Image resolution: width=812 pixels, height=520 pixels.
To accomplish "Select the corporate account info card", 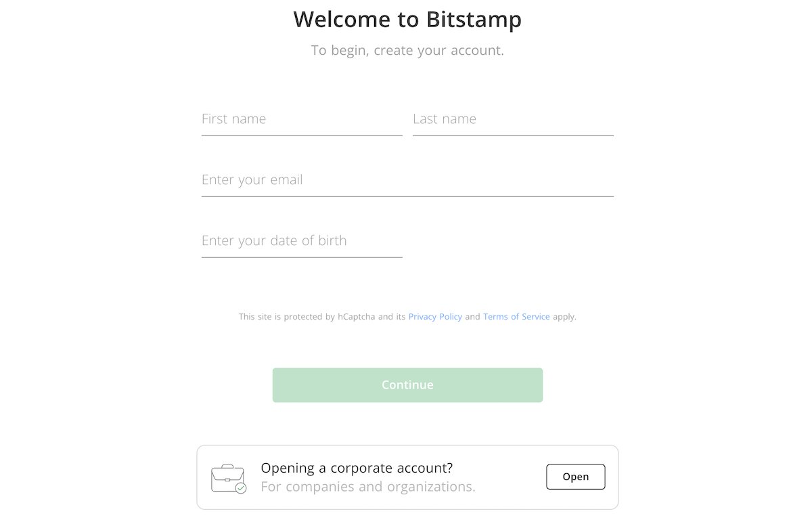I will pyautogui.click(x=407, y=477).
